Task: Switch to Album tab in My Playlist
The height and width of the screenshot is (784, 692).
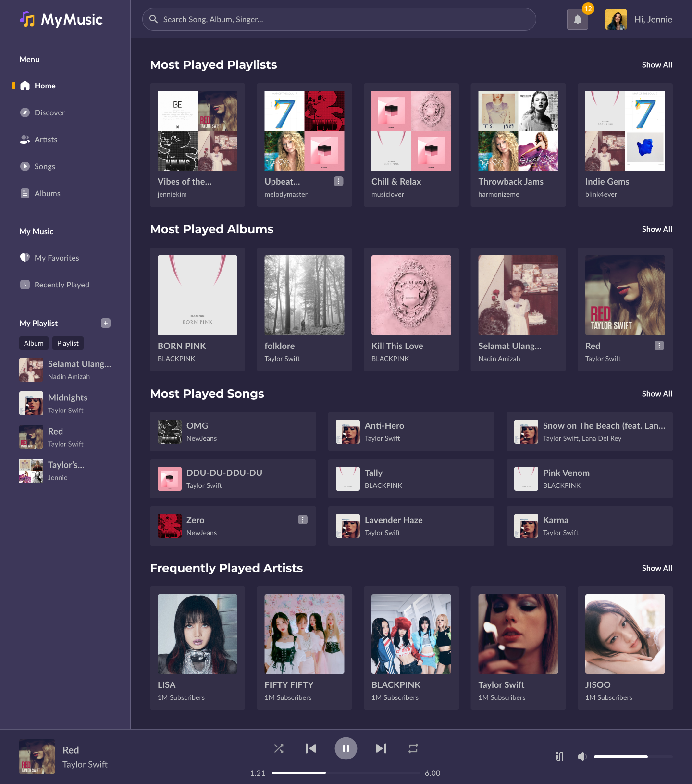Action: click(34, 343)
